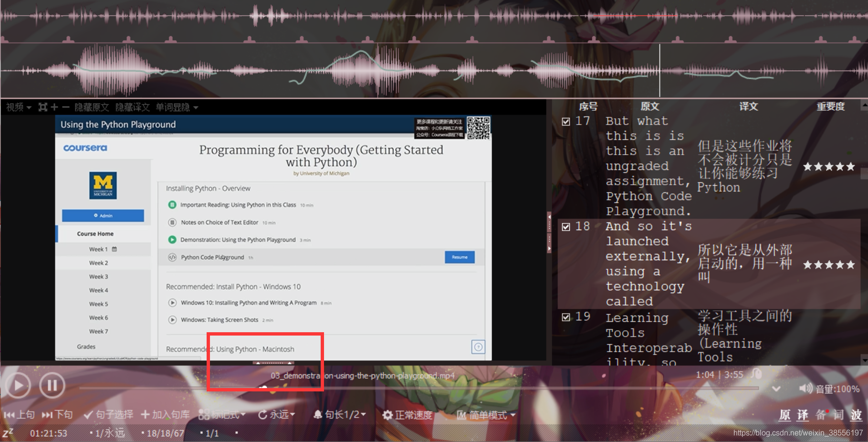The image size is (868, 442).
Task: Jump to next sentence (下句)
Action: [x=57, y=415]
